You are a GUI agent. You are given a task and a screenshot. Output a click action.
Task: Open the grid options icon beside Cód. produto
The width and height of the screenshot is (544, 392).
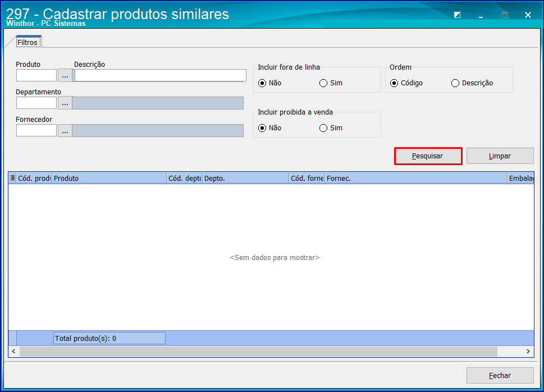tap(12, 178)
